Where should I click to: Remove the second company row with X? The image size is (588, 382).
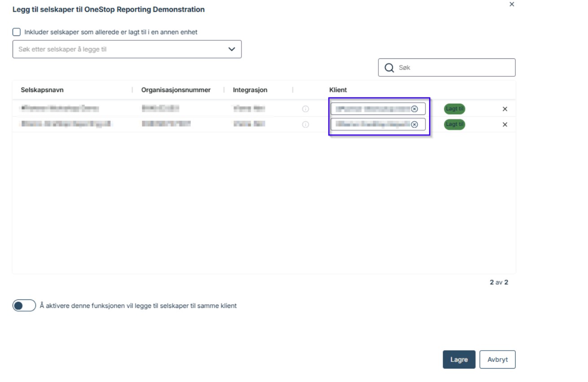click(505, 125)
